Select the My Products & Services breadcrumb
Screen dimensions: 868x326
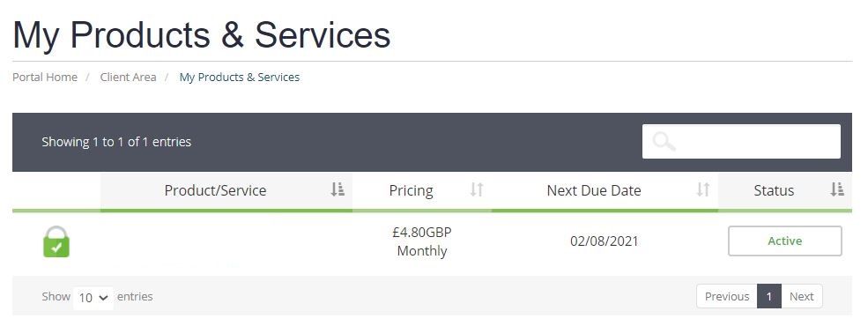pos(239,77)
